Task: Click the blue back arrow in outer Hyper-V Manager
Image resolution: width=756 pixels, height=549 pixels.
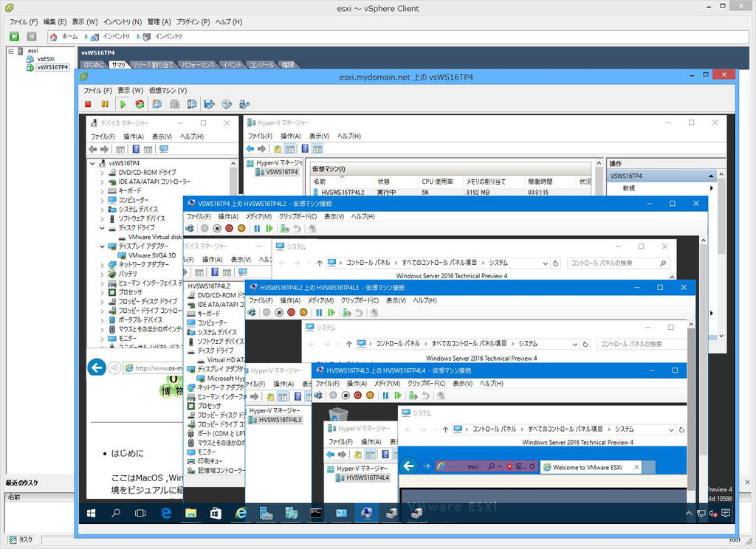Action: tap(250, 149)
